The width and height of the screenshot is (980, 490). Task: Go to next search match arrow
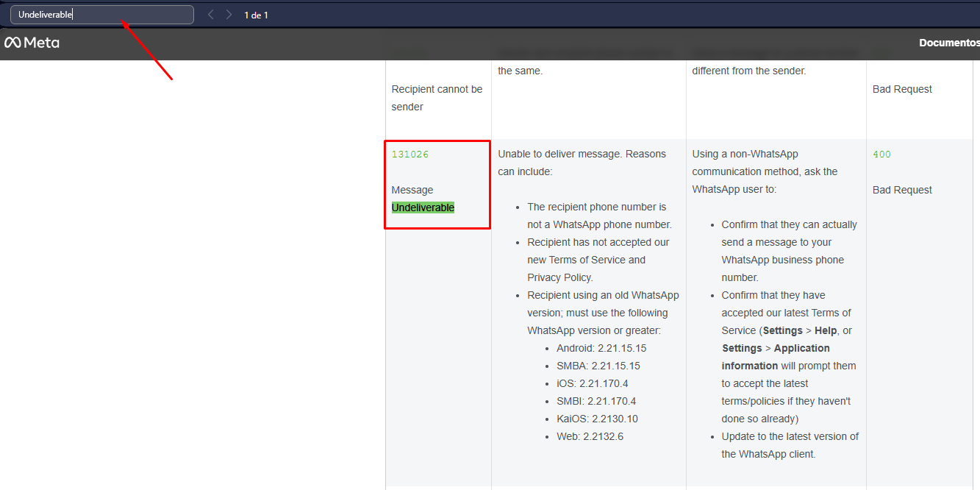click(229, 15)
